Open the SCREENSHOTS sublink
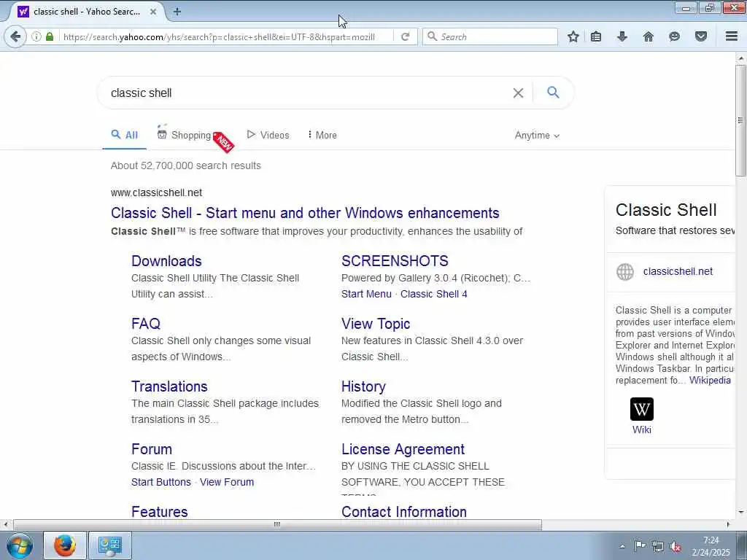This screenshot has width=747, height=560. click(x=395, y=261)
